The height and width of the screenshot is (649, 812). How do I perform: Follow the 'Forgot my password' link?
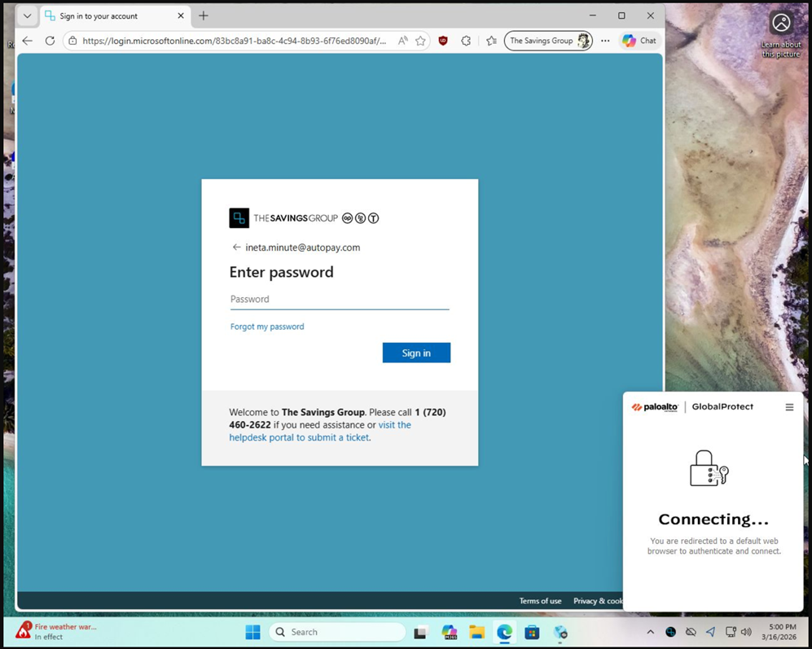coord(267,327)
